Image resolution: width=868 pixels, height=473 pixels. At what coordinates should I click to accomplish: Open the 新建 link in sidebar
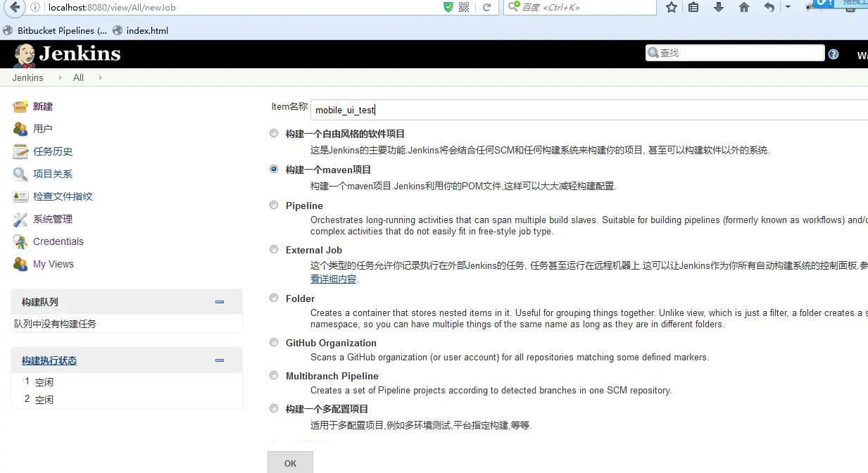click(x=43, y=106)
